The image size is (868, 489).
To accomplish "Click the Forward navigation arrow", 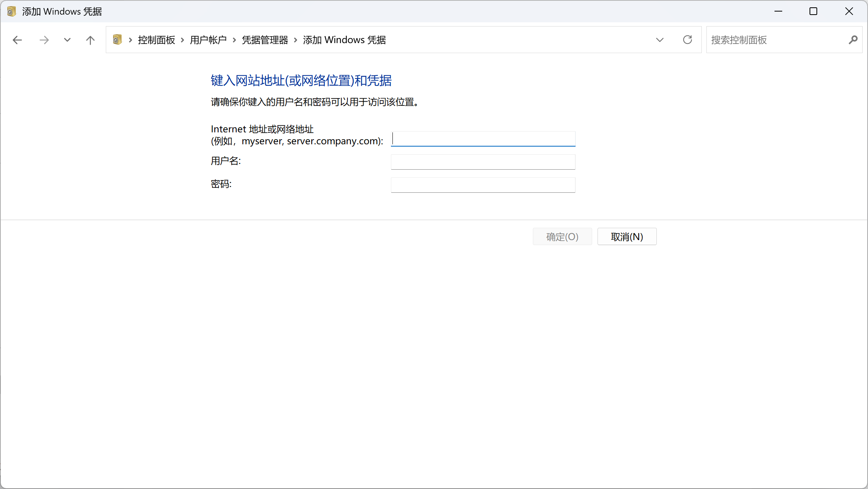I will [44, 40].
